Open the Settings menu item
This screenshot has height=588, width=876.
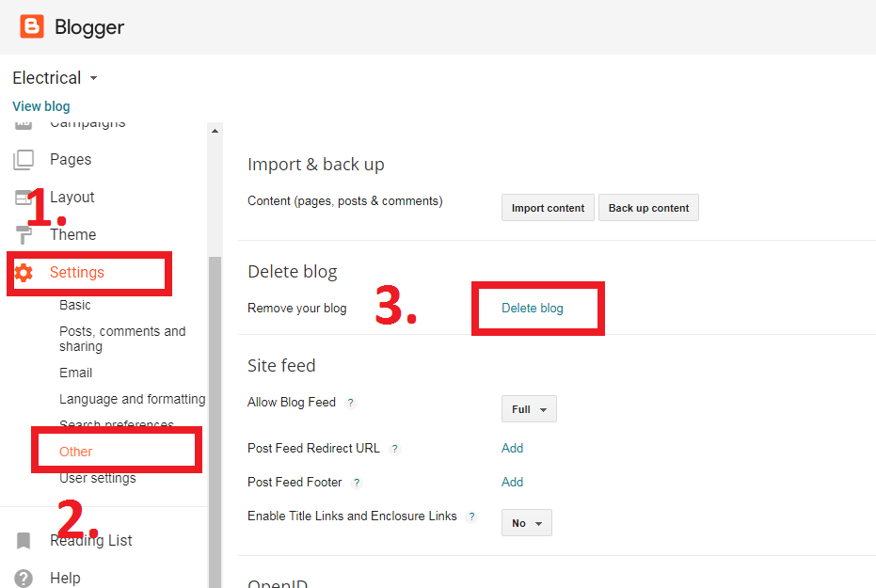point(77,273)
